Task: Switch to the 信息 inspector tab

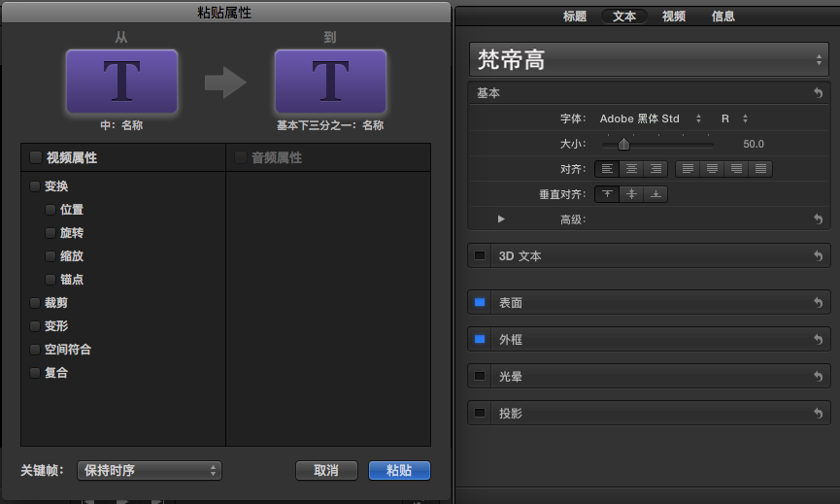Action: (x=722, y=17)
